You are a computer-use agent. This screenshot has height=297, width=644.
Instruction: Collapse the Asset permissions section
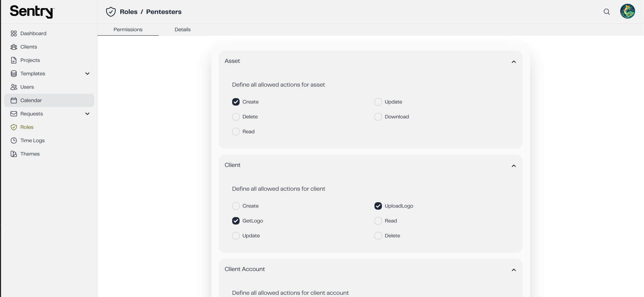pyautogui.click(x=514, y=62)
